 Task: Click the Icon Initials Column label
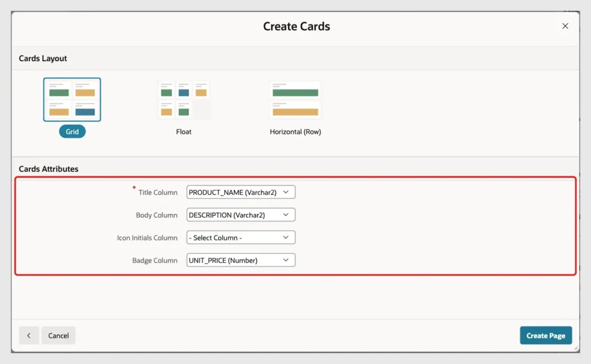click(147, 238)
